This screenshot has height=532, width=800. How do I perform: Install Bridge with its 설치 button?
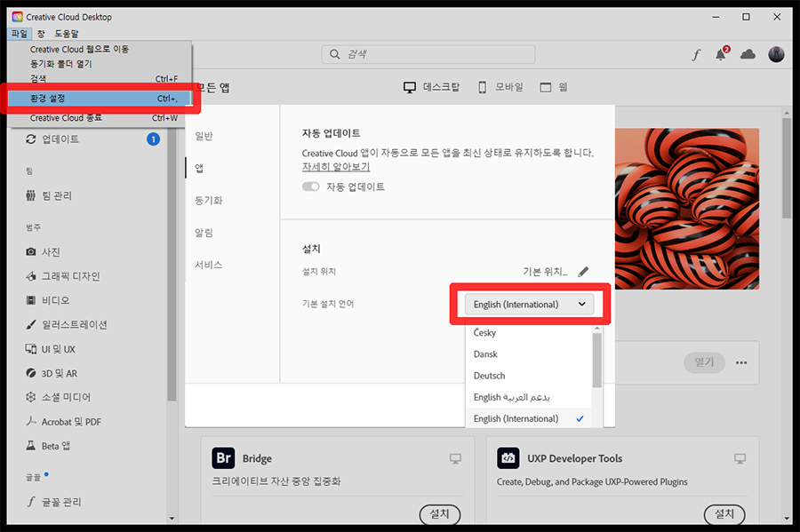click(x=440, y=513)
